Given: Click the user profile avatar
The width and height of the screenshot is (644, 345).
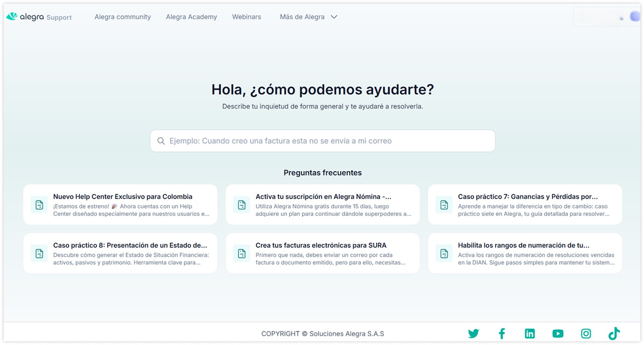Looking at the screenshot, I should [x=635, y=16].
